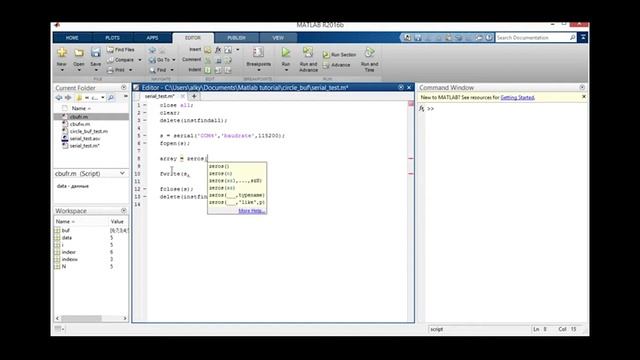Click the Find magnifier button in Navigate
Image resolution: width=640 pixels, height=360 pixels.
click(x=158, y=70)
